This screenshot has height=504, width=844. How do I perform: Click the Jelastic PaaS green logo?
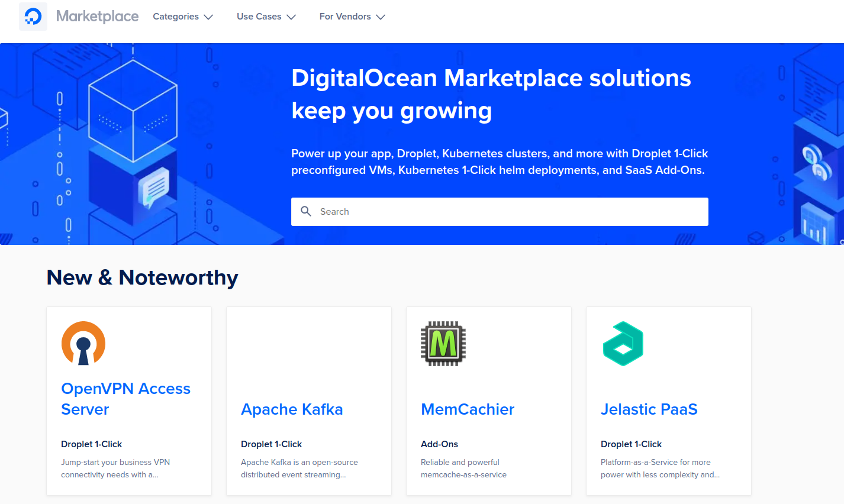623,344
